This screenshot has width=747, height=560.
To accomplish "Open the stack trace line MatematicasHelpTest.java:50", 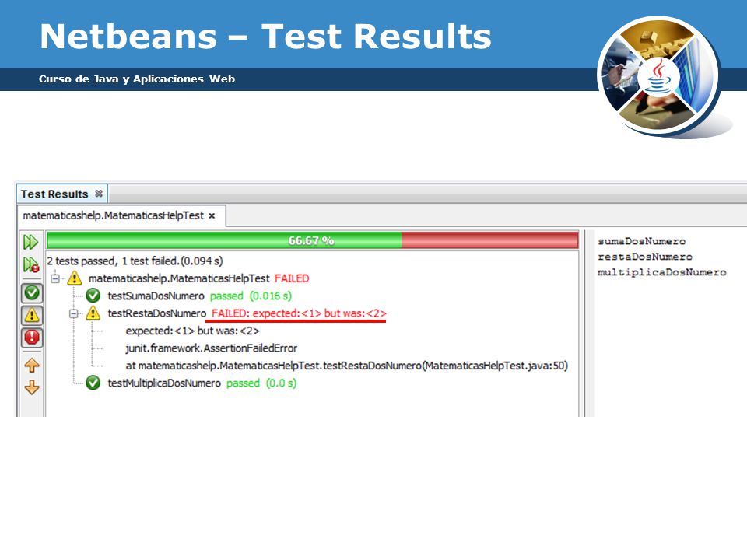I will (x=347, y=366).
